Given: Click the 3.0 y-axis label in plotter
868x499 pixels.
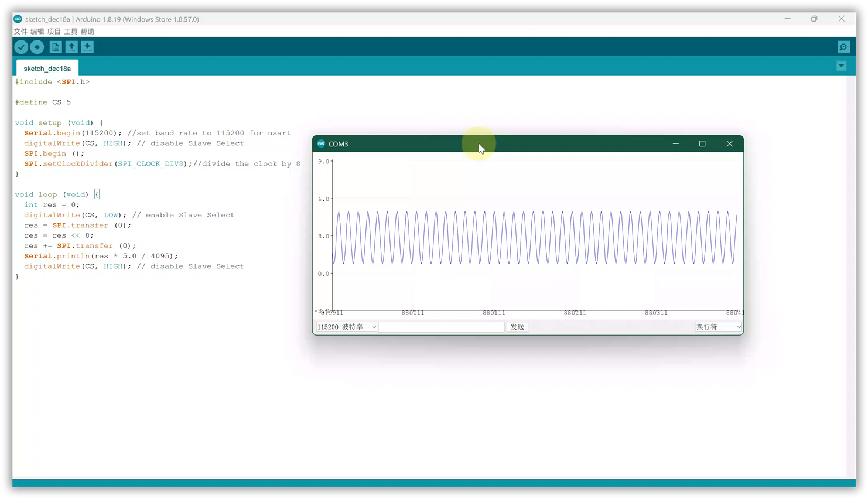Looking at the screenshot, I should [323, 237].
